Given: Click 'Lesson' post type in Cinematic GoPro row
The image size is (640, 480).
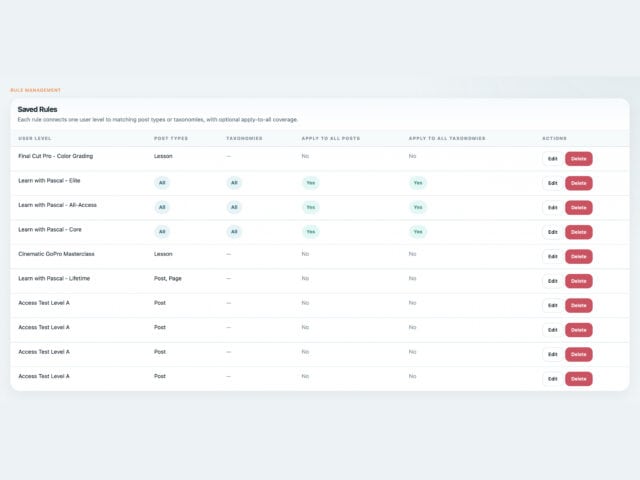Looking at the screenshot, I should [163, 254].
